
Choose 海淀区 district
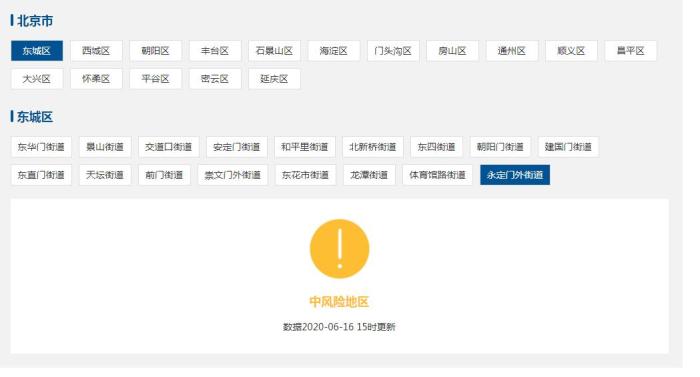click(x=333, y=51)
